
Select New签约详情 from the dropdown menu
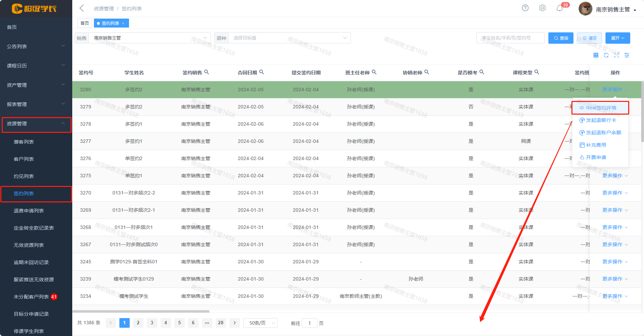pyautogui.click(x=601, y=108)
